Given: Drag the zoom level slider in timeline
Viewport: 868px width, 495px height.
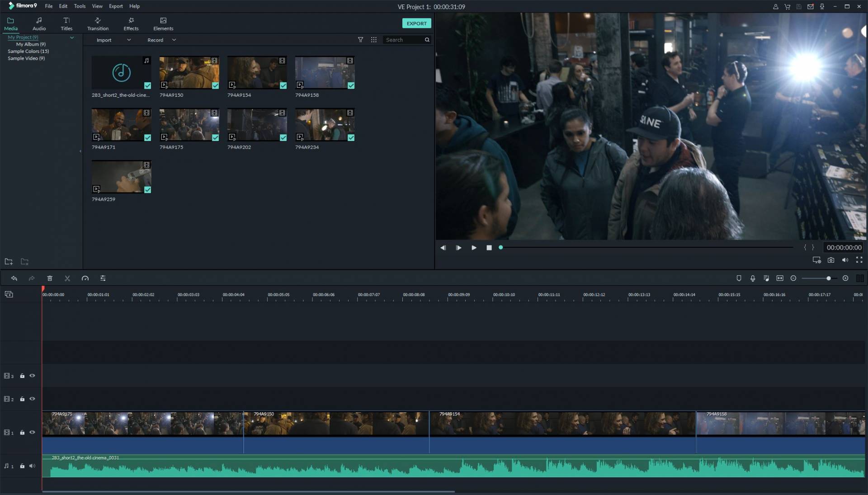Looking at the screenshot, I should point(828,278).
